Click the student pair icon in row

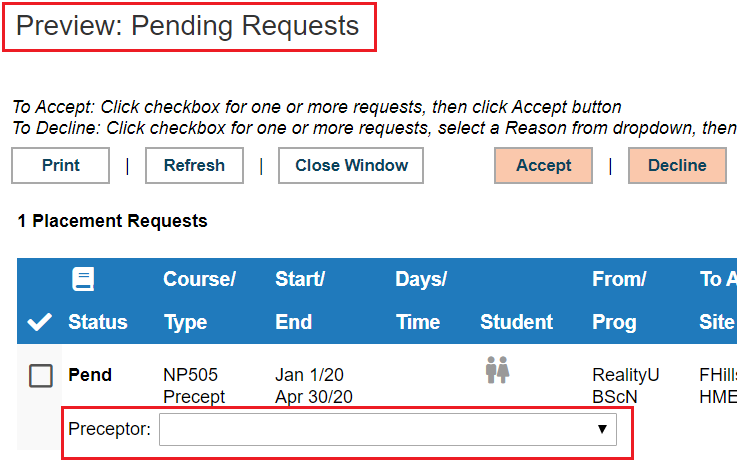(x=497, y=370)
